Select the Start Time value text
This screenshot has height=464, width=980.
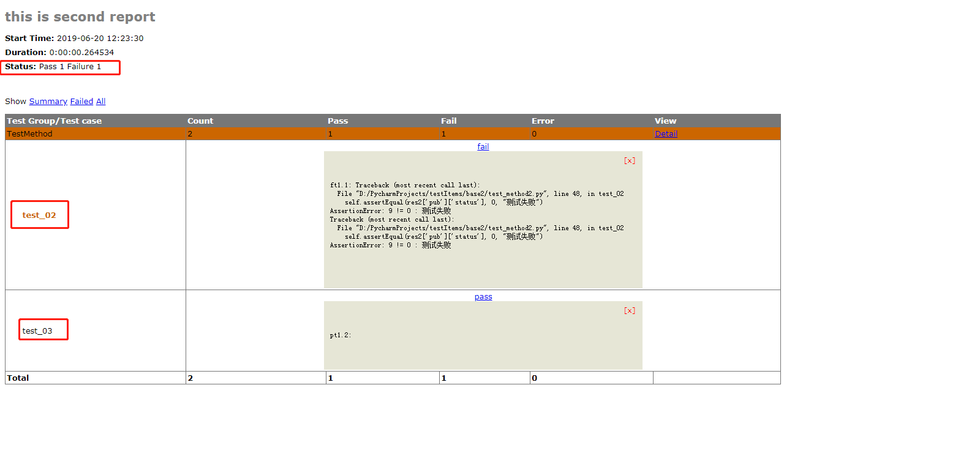point(100,38)
